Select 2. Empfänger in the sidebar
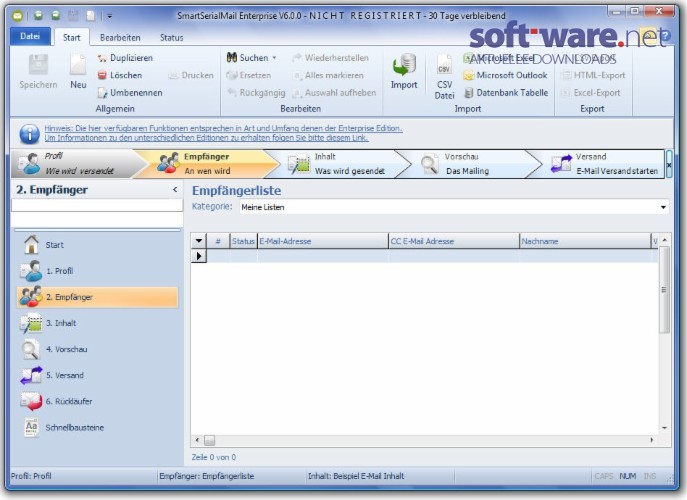The width and height of the screenshot is (687, 500). coord(97,297)
